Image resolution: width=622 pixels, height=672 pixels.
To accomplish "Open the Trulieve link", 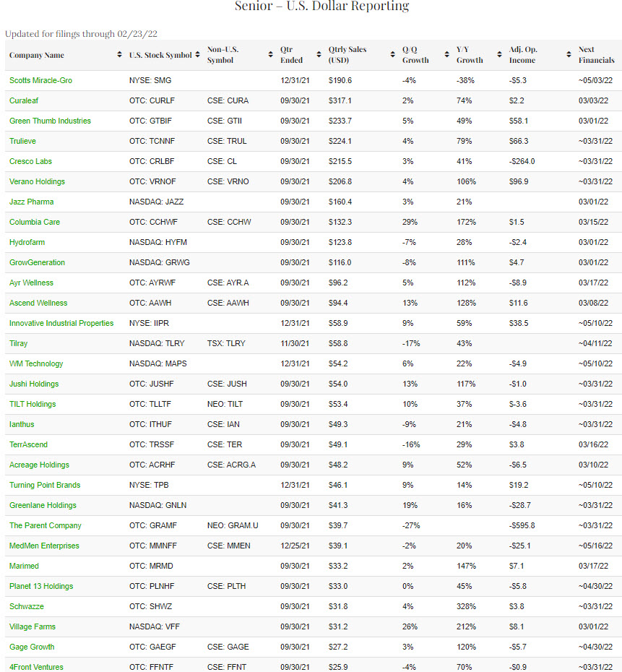I will click(x=24, y=141).
